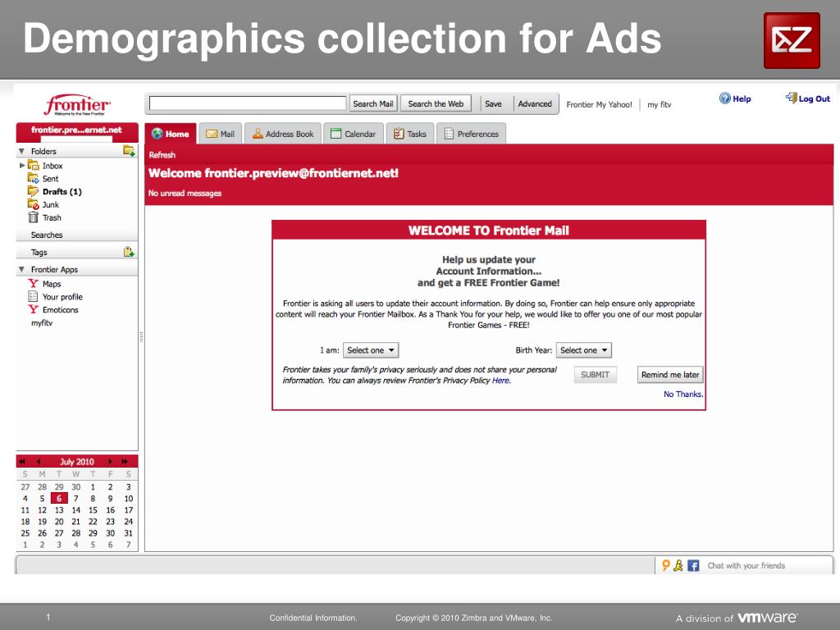The image size is (840, 630).
Task: Open Advanced search
Action: click(535, 104)
